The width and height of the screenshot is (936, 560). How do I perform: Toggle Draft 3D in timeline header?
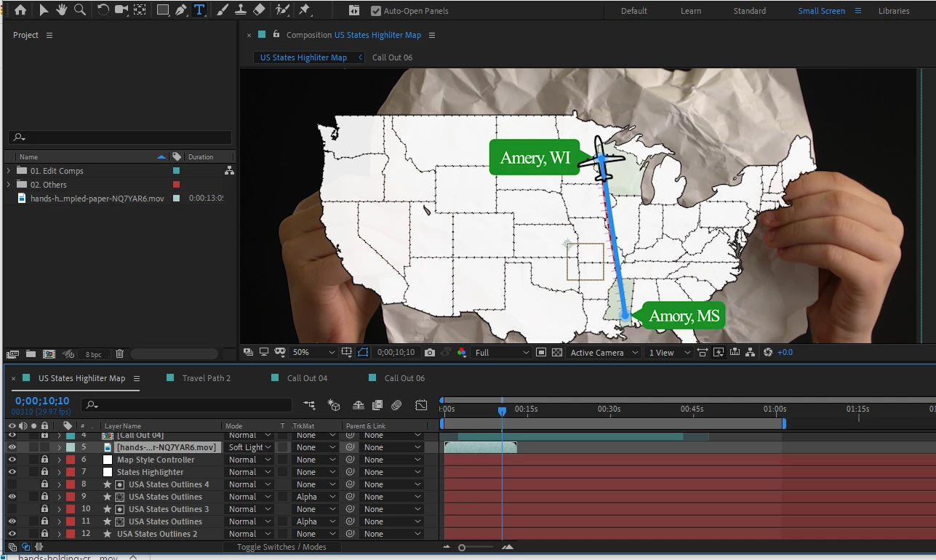click(x=334, y=405)
